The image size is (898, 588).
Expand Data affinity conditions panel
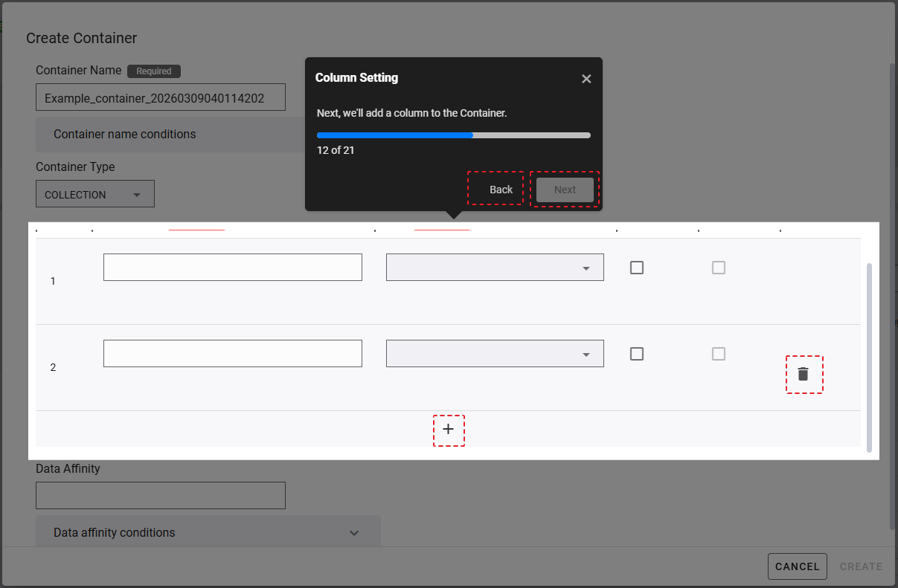[208, 532]
